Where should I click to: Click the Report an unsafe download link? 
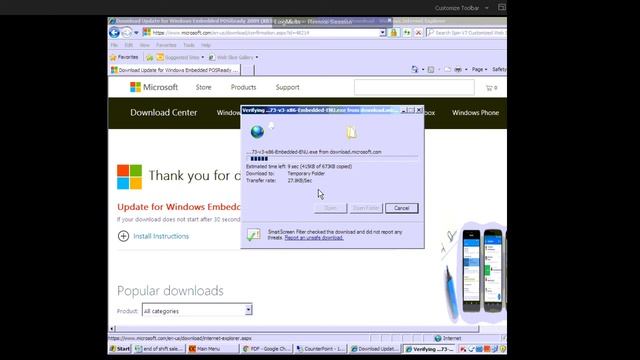[314, 238]
